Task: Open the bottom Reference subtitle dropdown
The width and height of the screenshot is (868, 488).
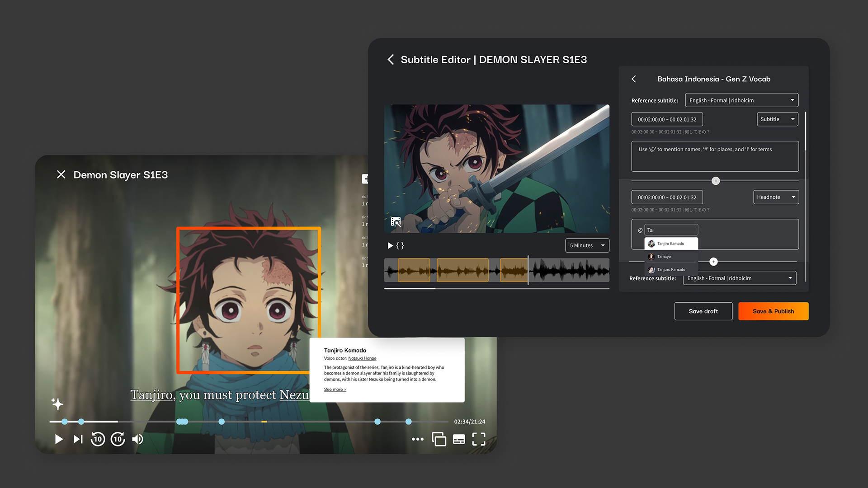Action: 739,278
